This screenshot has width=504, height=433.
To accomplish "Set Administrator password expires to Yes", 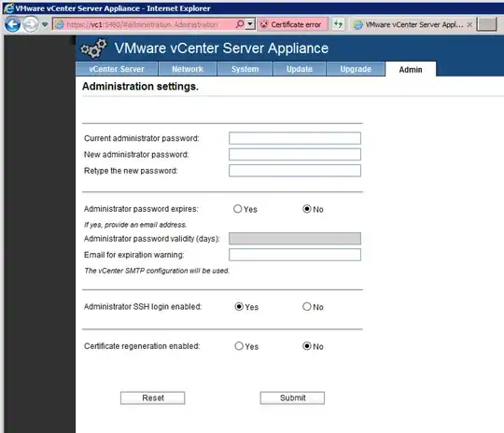I will (x=238, y=209).
